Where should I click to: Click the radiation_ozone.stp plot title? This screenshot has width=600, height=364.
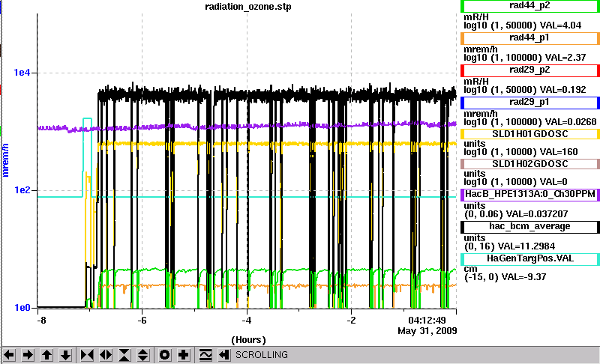tap(248, 7)
